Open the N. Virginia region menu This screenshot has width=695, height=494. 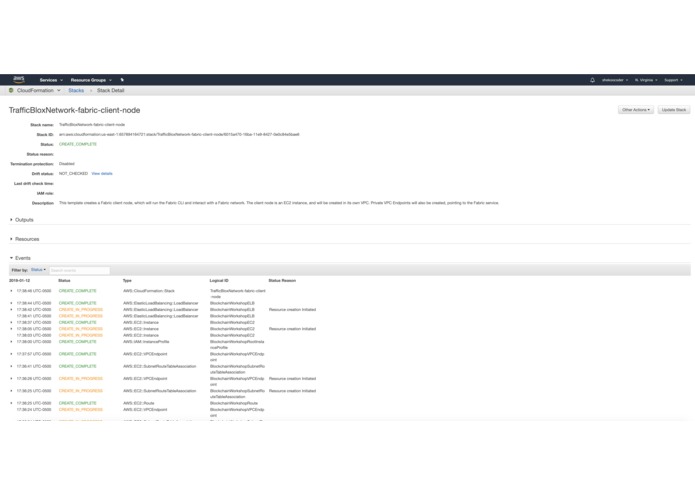[646, 80]
